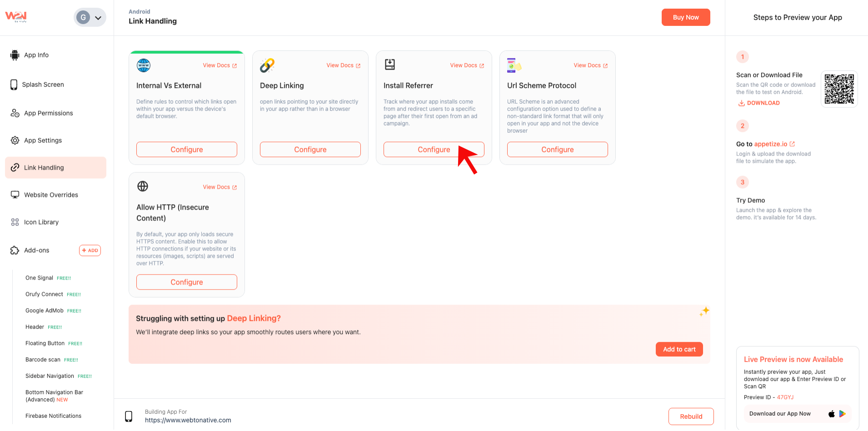
Task: Select the One Signal add-on entry
Action: [39, 278]
